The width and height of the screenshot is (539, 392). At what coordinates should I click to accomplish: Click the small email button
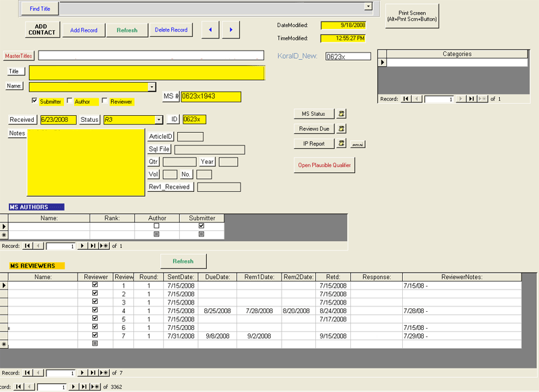(358, 144)
